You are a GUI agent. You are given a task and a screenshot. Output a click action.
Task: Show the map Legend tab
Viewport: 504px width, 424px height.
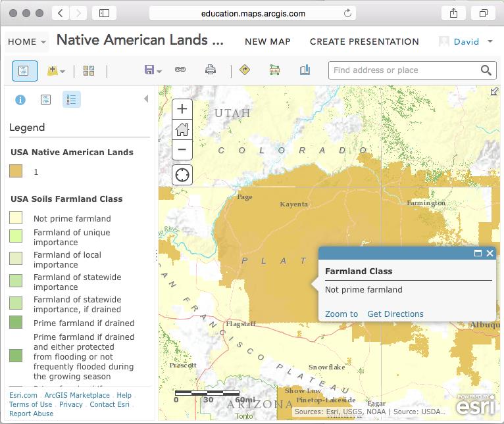point(71,99)
